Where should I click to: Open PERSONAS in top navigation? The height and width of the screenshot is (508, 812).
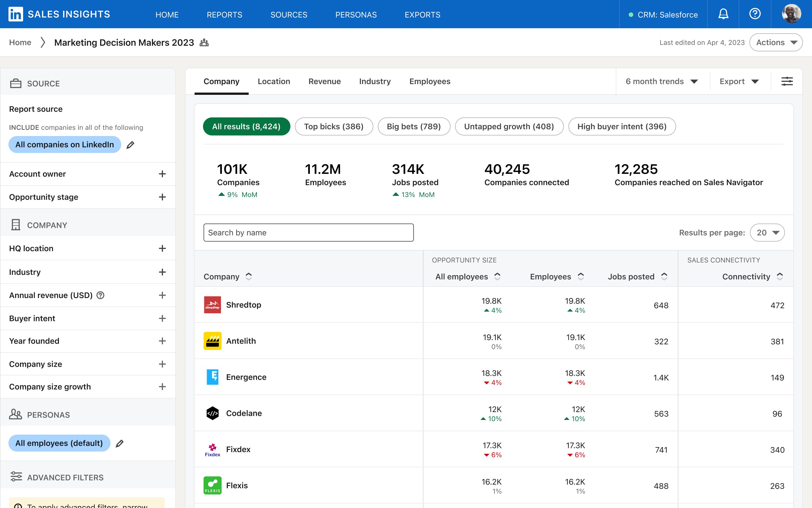coord(356,14)
